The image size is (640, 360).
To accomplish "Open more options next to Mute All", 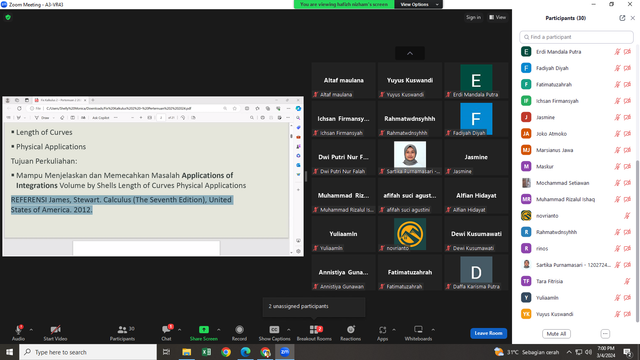I will coord(605,334).
